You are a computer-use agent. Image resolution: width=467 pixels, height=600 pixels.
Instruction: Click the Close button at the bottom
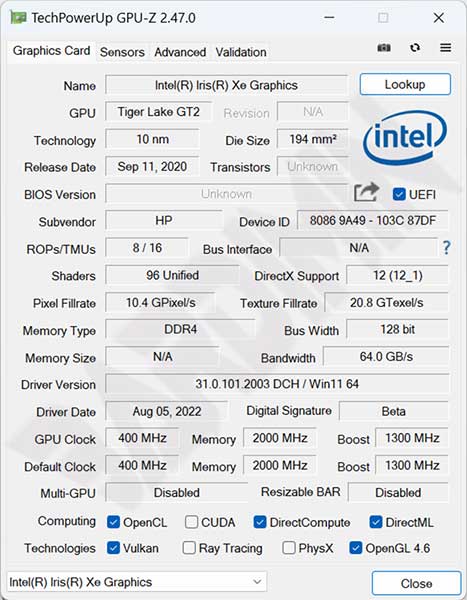(x=416, y=583)
